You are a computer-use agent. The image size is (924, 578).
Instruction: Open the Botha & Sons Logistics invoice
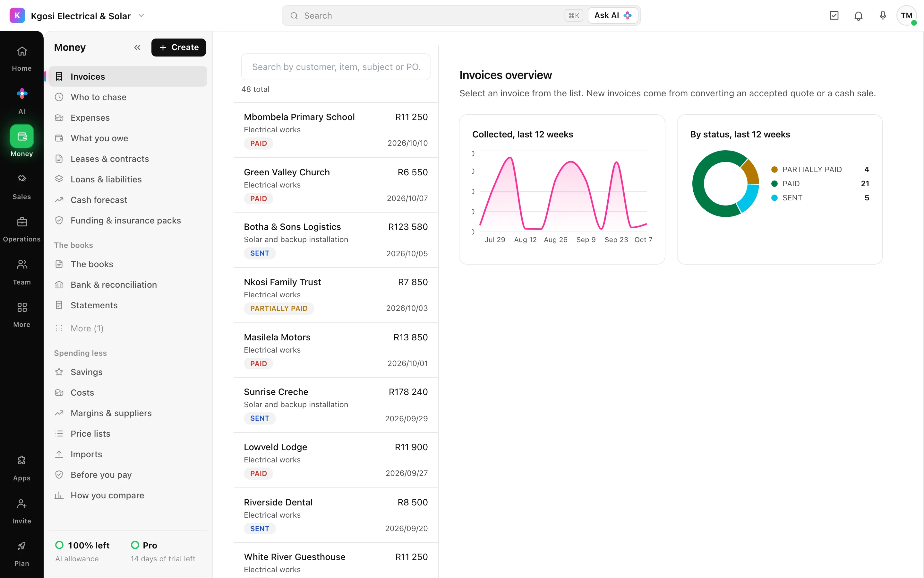(x=336, y=240)
